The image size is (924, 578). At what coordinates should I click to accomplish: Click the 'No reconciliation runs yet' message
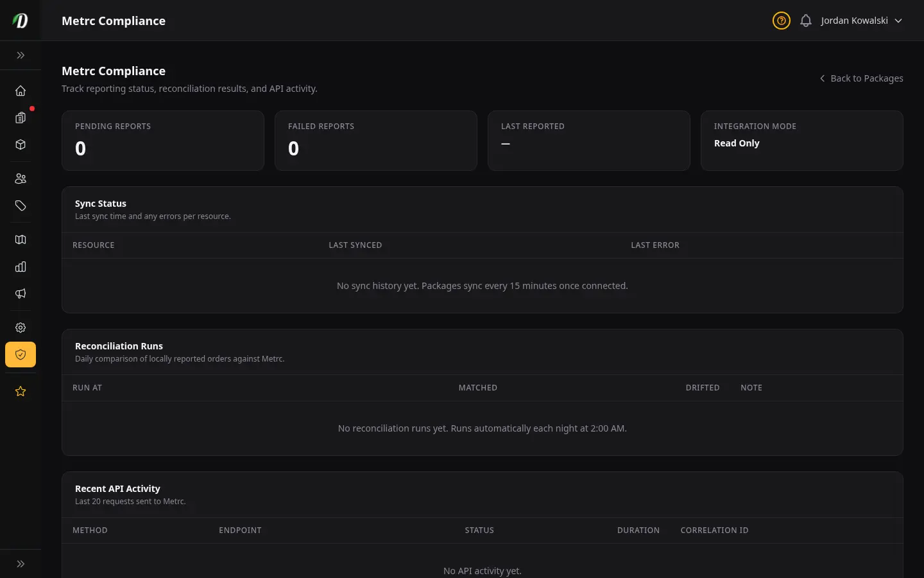click(x=483, y=428)
